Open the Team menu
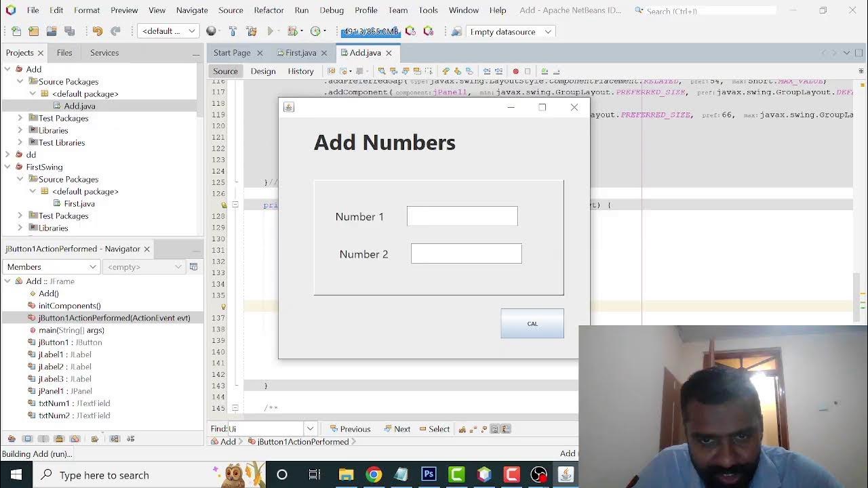 pos(398,10)
